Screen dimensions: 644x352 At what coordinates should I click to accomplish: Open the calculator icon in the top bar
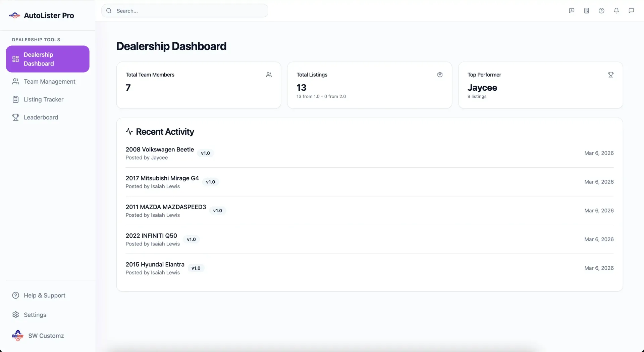[586, 11]
